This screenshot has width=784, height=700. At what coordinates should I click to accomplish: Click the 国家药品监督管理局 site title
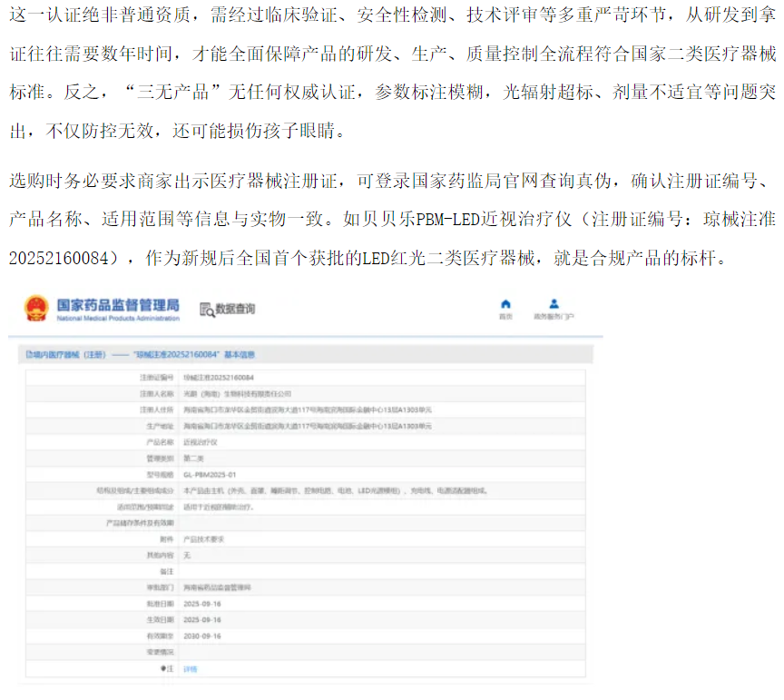[x=117, y=305]
